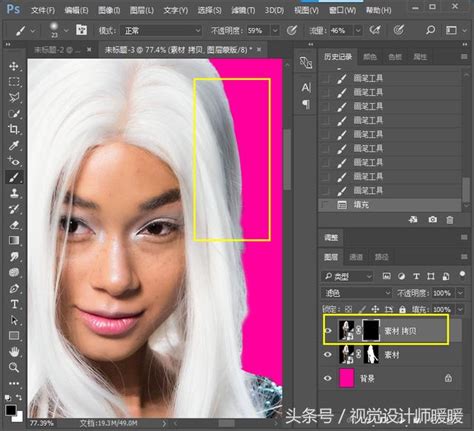Hide the 素材 拷贝 layer
The image size is (474, 431).
(328, 331)
